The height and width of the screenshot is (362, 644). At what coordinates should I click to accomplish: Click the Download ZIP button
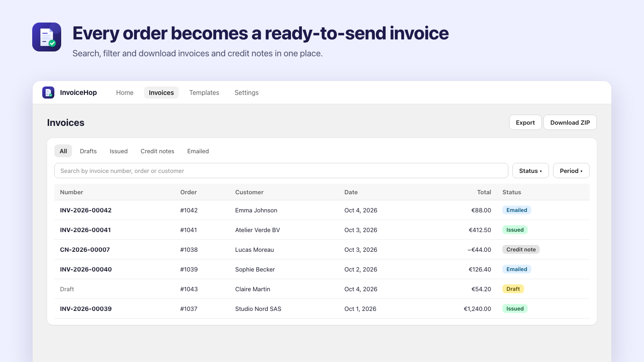click(x=570, y=123)
